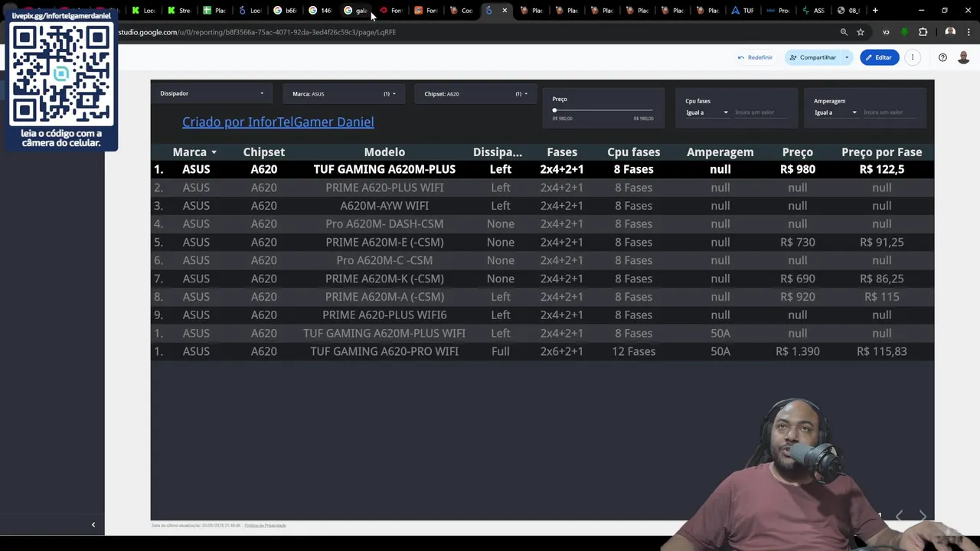Open the browser extensions puzzle icon

[923, 32]
